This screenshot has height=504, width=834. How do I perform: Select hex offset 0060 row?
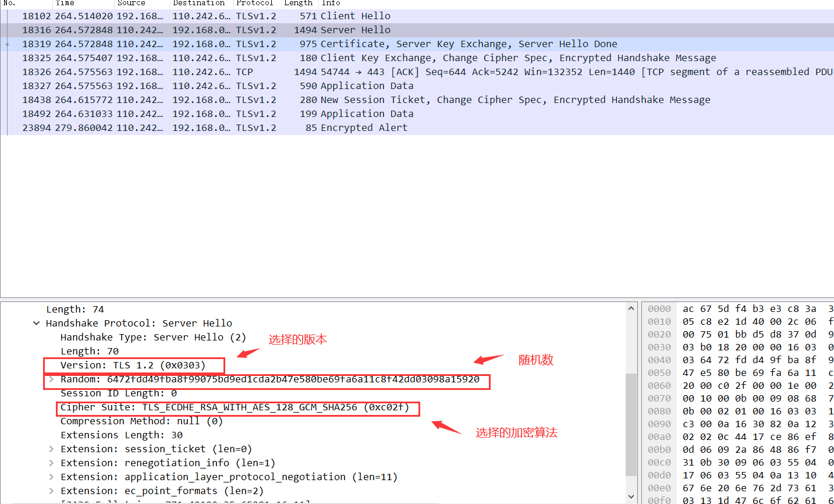coord(738,386)
